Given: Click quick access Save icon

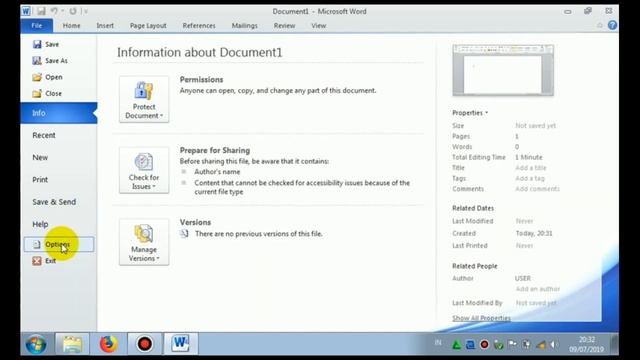Looking at the screenshot, I should pyautogui.click(x=41, y=11).
